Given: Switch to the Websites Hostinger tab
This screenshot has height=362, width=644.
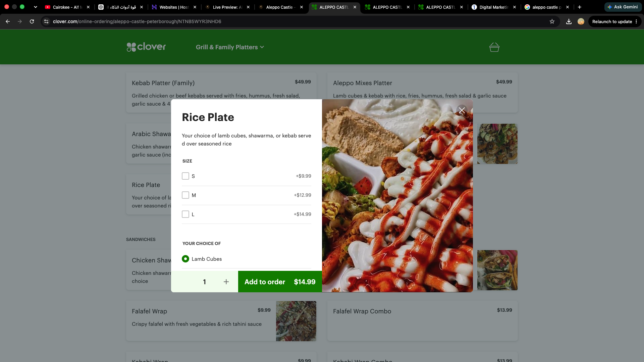Looking at the screenshot, I should pos(174,7).
